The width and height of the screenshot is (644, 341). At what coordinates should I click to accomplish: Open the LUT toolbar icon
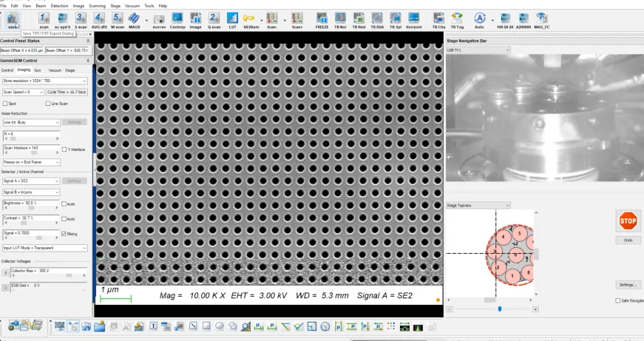(232, 20)
